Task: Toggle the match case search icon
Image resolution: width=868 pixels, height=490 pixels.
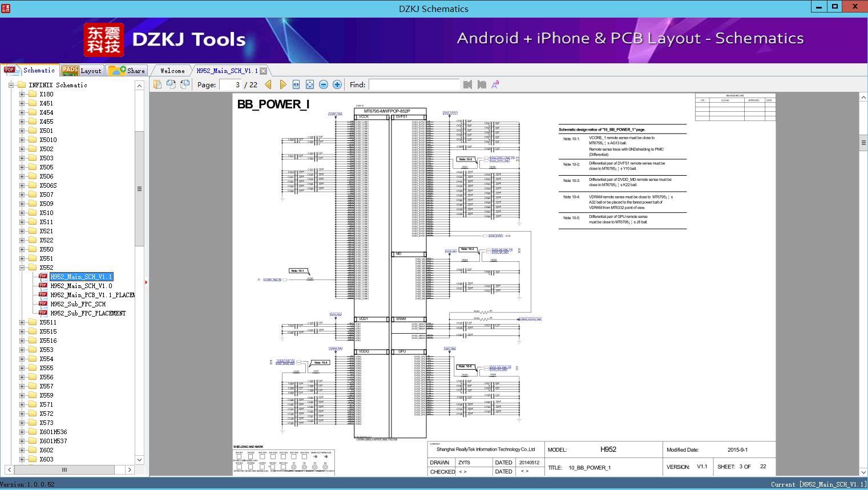Action: tap(495, 84)
